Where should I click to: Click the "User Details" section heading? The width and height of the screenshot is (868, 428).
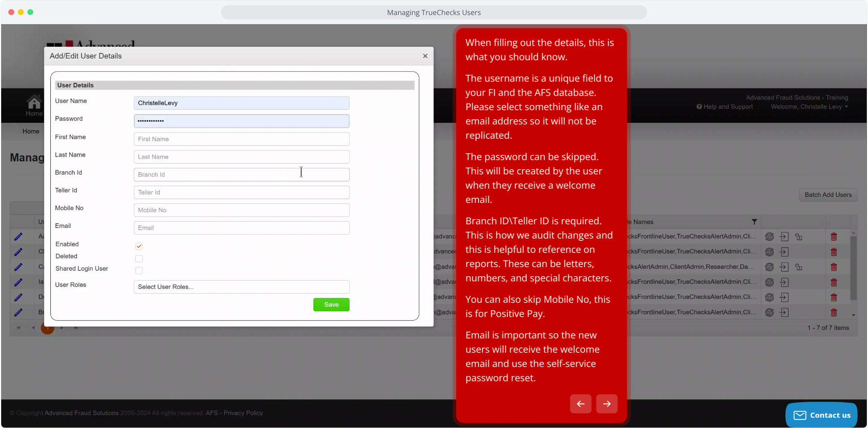click(x=75, y=85)
